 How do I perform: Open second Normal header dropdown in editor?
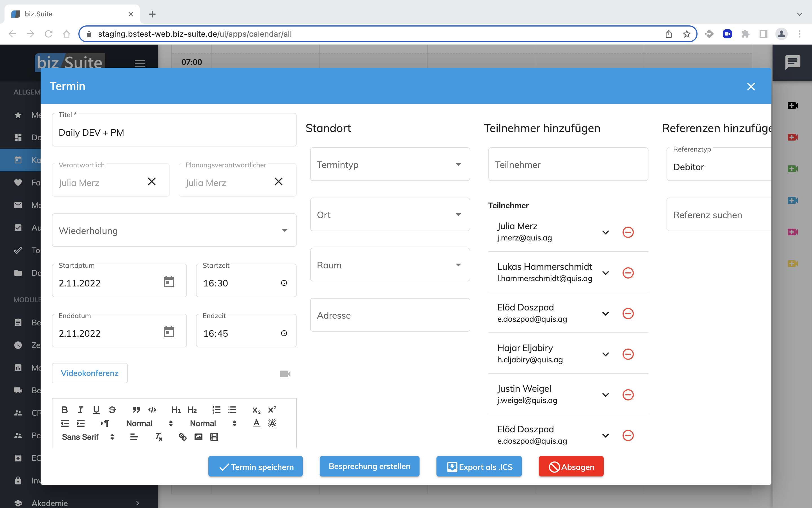coord(213,423)
